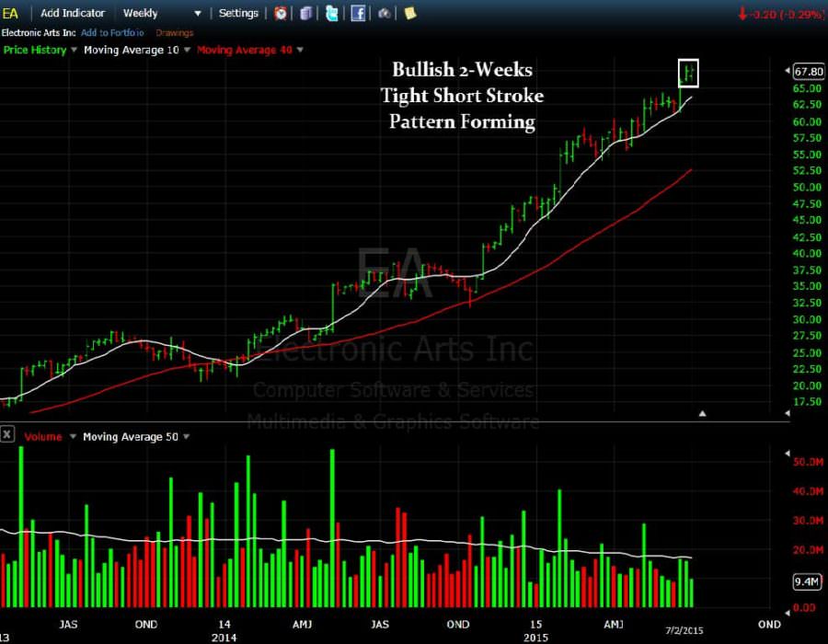Expand the Moving Average 40 dropdown arrow
Image resolution: width=828 pixels, height=644 pixels.
pos(300,50)
